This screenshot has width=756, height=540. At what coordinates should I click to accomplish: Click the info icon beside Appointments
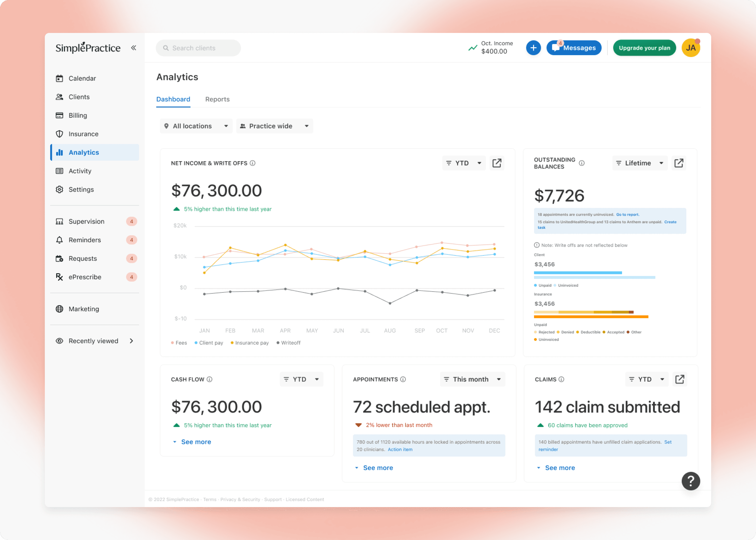coord(403,379)
